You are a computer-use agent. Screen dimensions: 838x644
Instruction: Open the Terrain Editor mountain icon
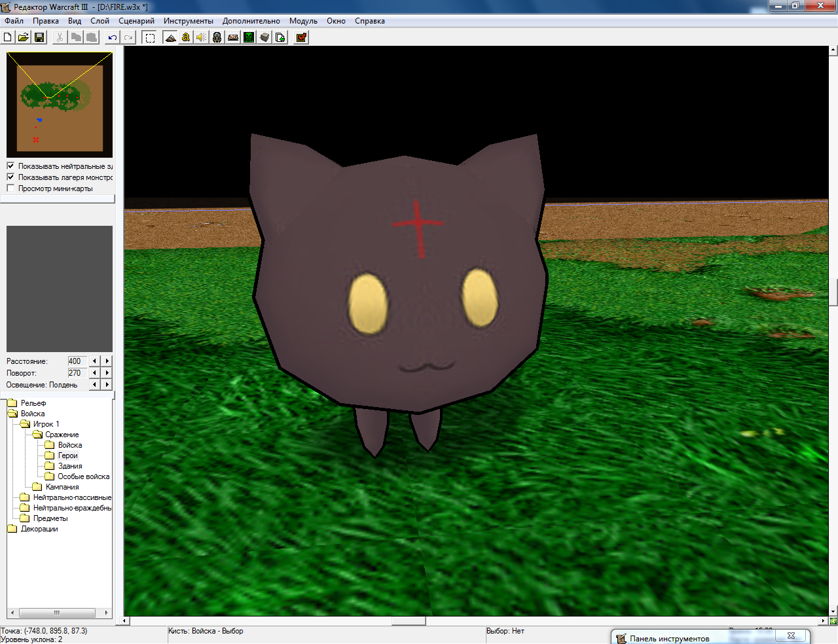(170, 37)
